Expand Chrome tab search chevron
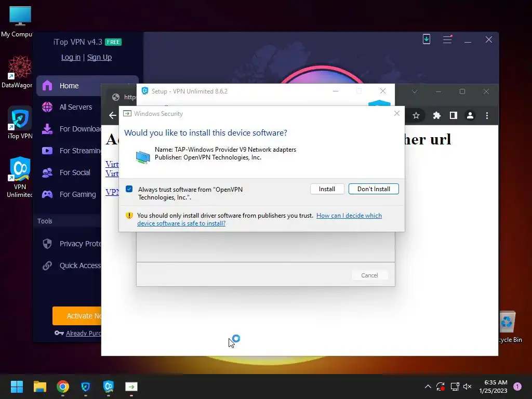The image size is (532, 399). tap(414, 91)
